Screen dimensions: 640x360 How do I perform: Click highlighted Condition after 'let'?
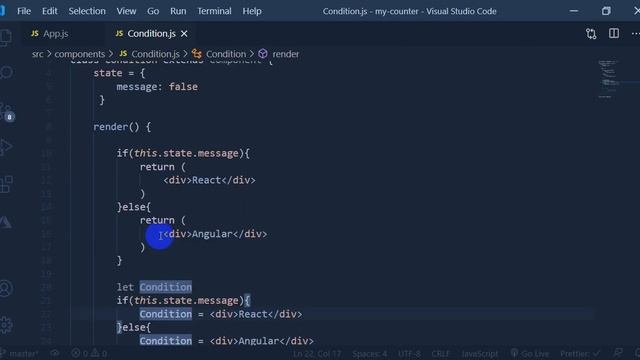[x=165, y=287]
